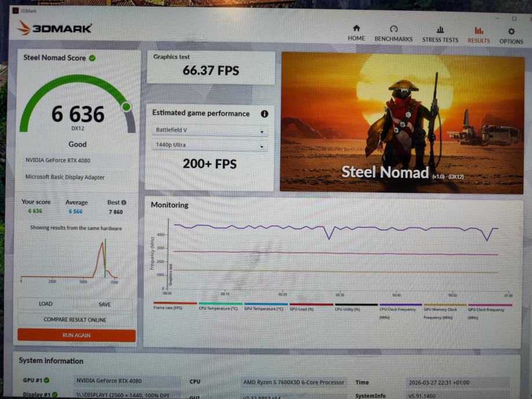Click the green check beside GPU #1
Screen dimensions: 532x399
point(47,380)
